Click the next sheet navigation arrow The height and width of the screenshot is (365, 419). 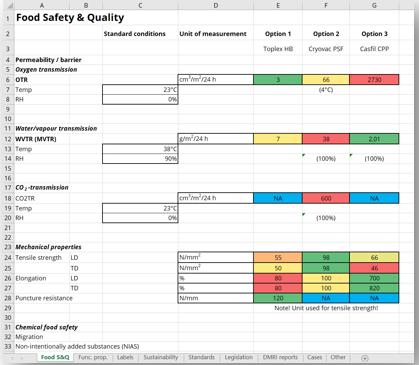pyautogui.click(x=22, y=358)
